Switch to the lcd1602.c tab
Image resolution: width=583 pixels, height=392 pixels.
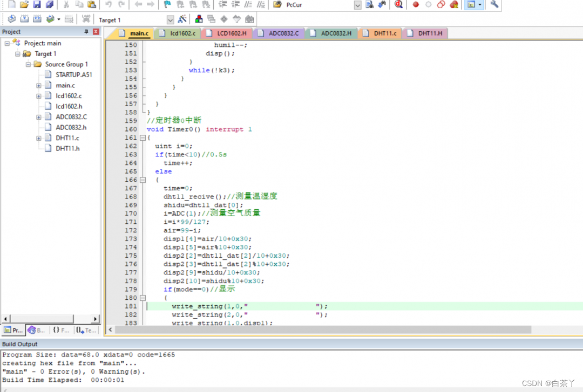tap(182, 33)
